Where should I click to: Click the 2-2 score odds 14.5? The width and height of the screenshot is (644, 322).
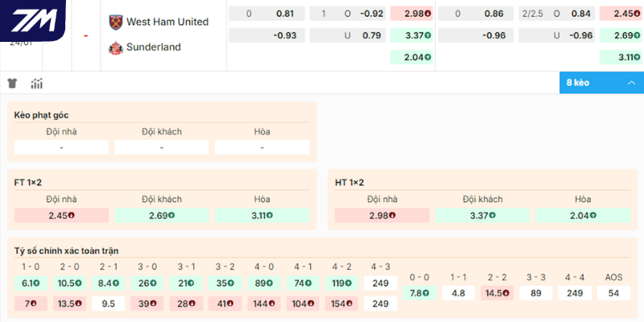pos(497,293)
